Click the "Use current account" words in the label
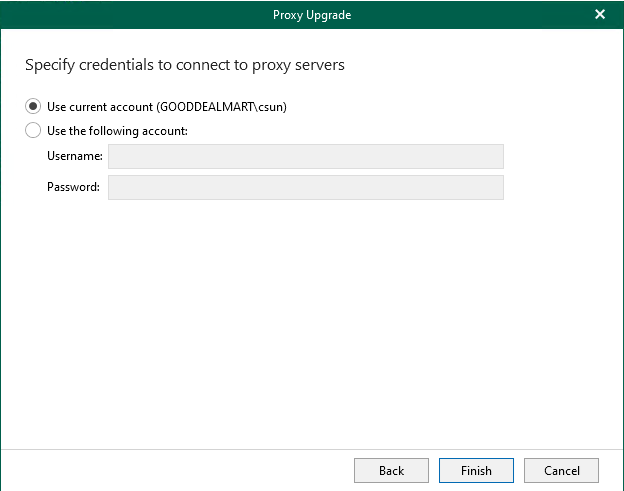Screen dimensions: 624x491 click(x=100, y=106)
